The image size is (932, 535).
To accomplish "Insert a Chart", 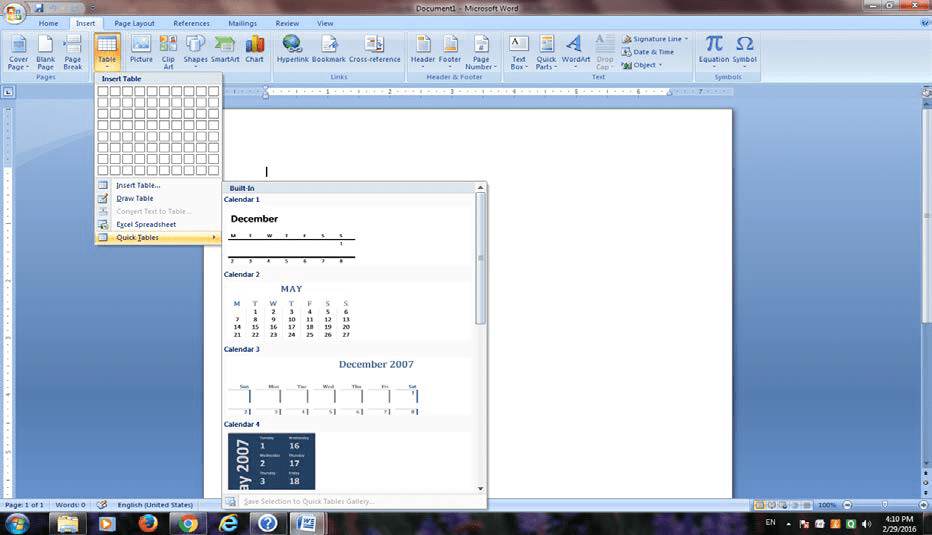I will [254, 49].
